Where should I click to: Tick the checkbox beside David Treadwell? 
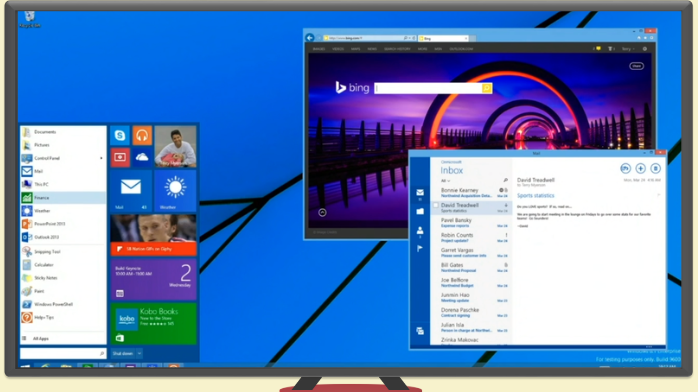(x=436, y=206)
